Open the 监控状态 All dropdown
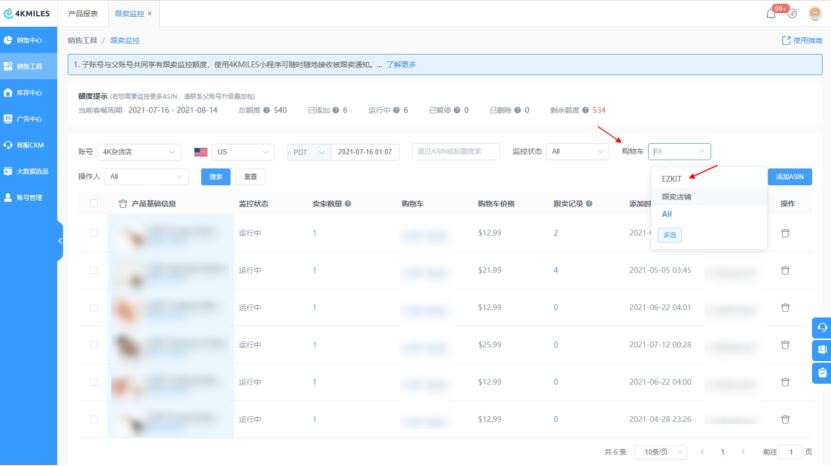The height and width of the screenshot is (466, 831). click(x=577, y=152)
